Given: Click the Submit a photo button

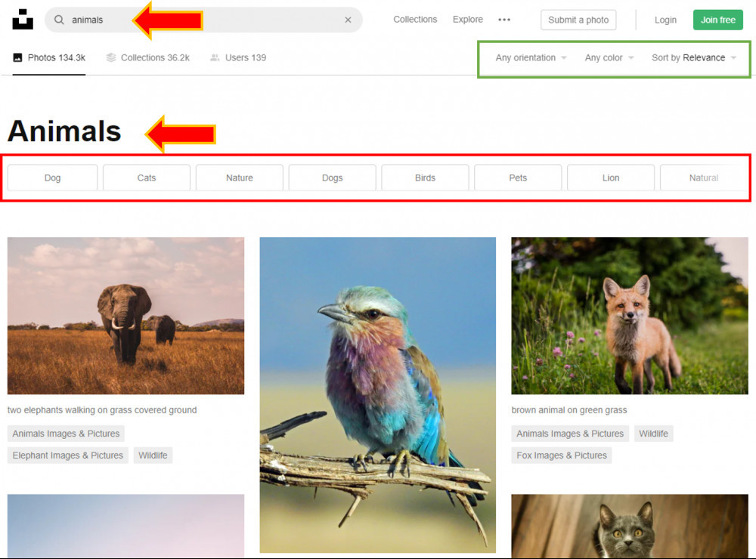Looking at the screenshot, I should point(578,20).
